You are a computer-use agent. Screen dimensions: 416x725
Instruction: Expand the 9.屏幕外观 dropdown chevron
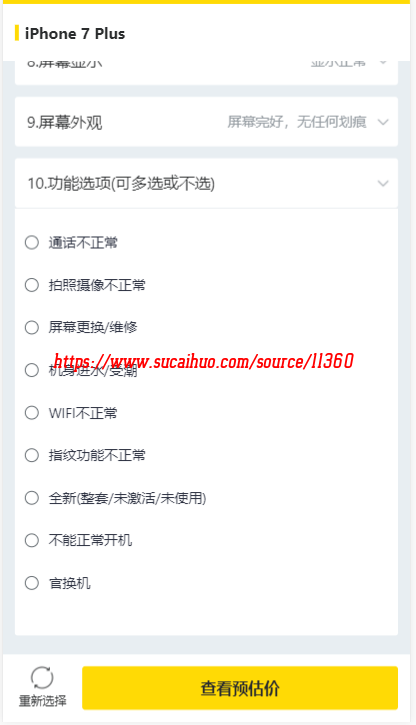coord(383,122)
